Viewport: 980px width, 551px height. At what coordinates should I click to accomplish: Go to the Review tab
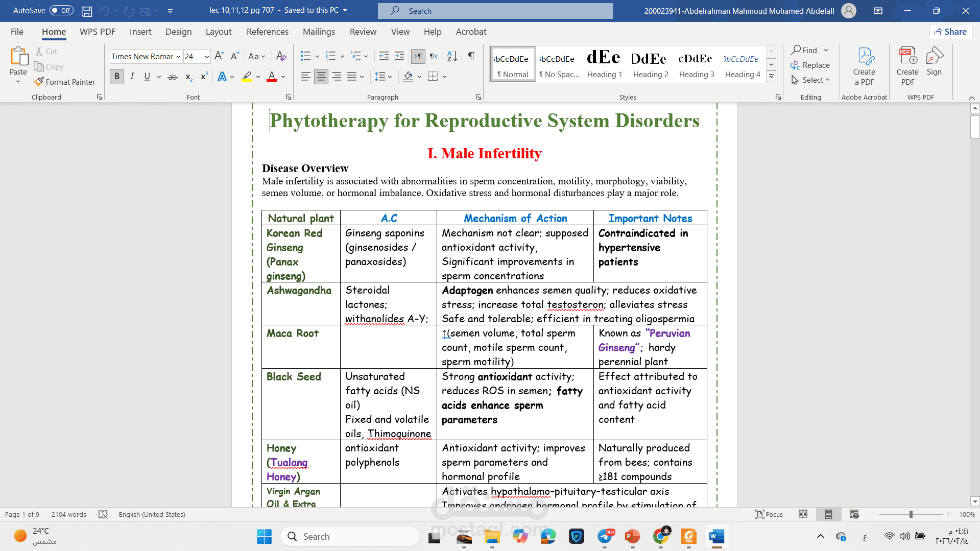coord(363,32)
